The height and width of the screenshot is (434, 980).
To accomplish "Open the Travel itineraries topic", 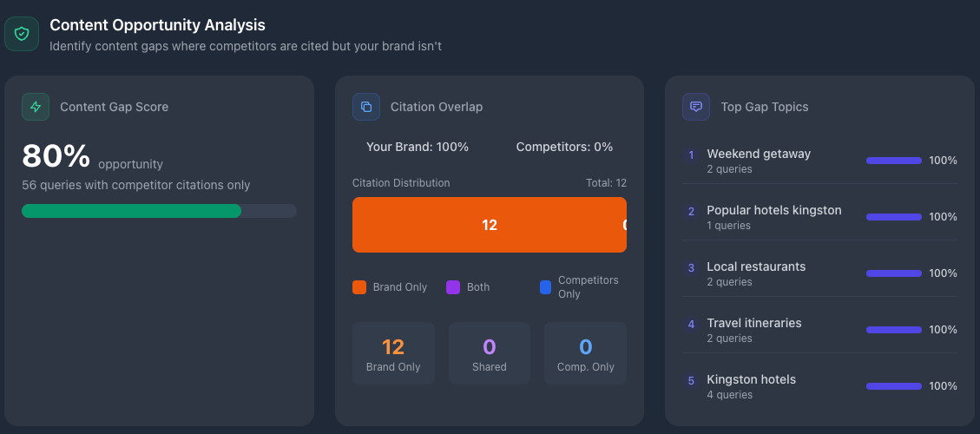I will [x=754, y=323].
